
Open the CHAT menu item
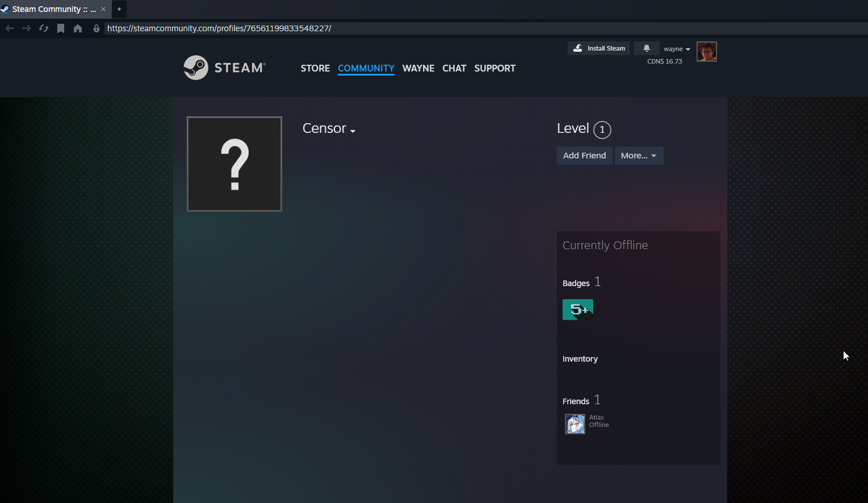point(454,68)
